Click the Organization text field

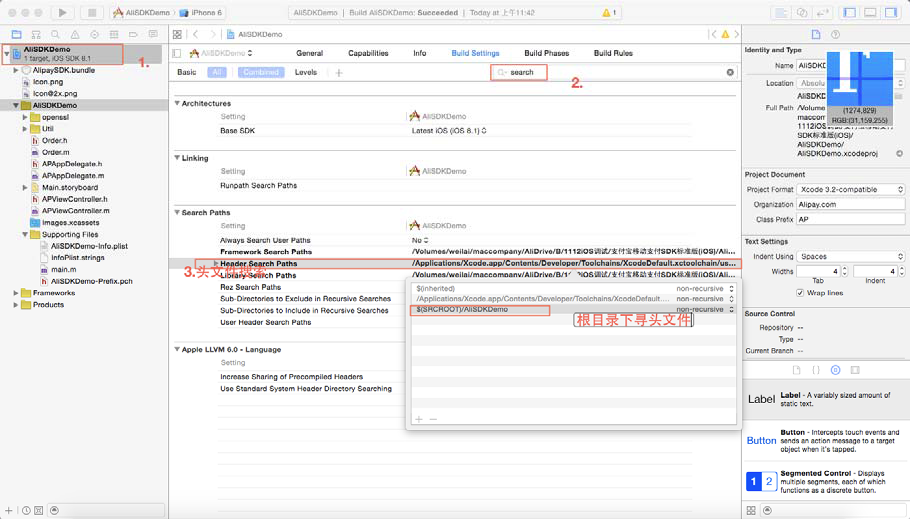[x=851, y=204]
